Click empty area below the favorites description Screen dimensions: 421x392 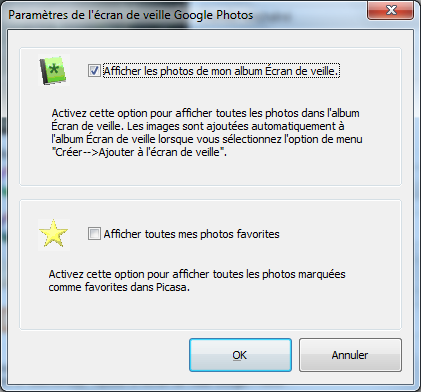point(210,312)
